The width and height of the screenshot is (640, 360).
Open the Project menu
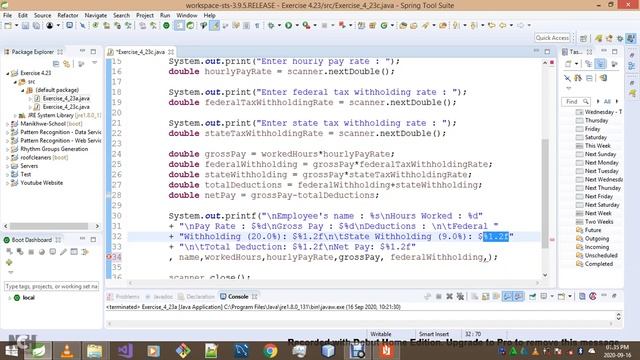[x=145, y=15]
